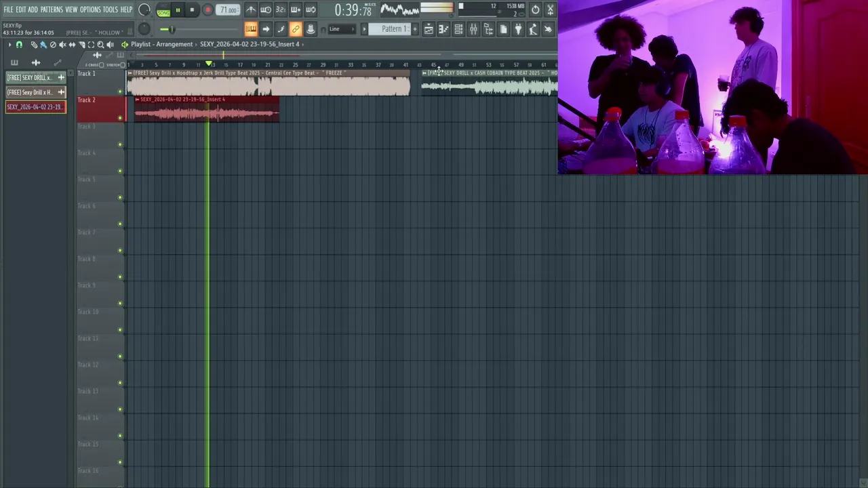This screenshot has width=868, height=488.
Task: Select SEXY_2026-04-02 item in the picker
Action: click(x=35, y=107)
